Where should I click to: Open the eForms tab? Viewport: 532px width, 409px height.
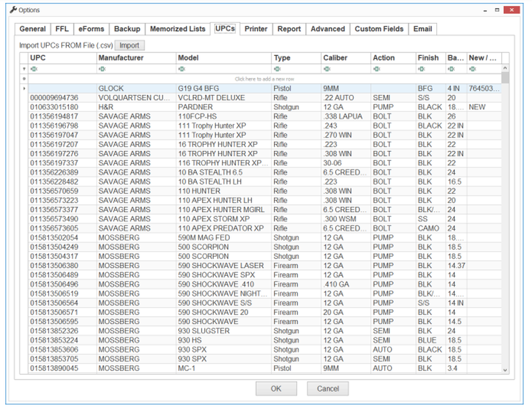(92, 29)
